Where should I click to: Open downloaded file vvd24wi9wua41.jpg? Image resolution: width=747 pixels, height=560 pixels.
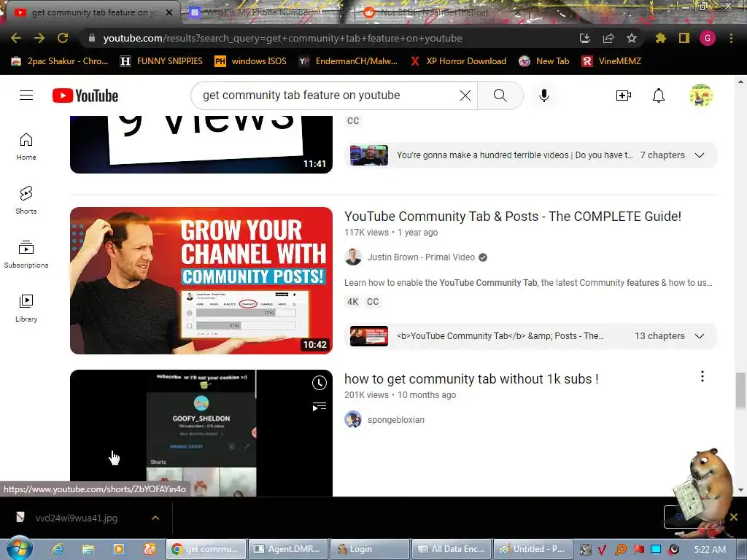[76, 518]
